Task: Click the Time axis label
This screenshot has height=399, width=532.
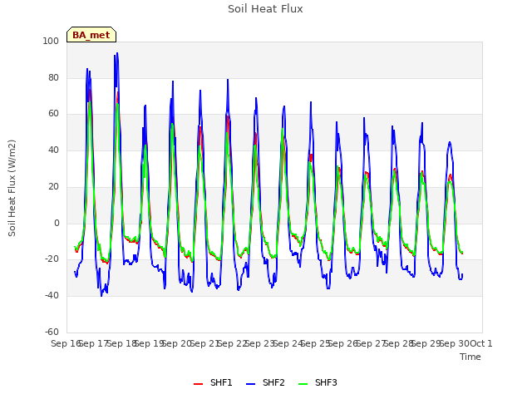Action: (470, 357)
